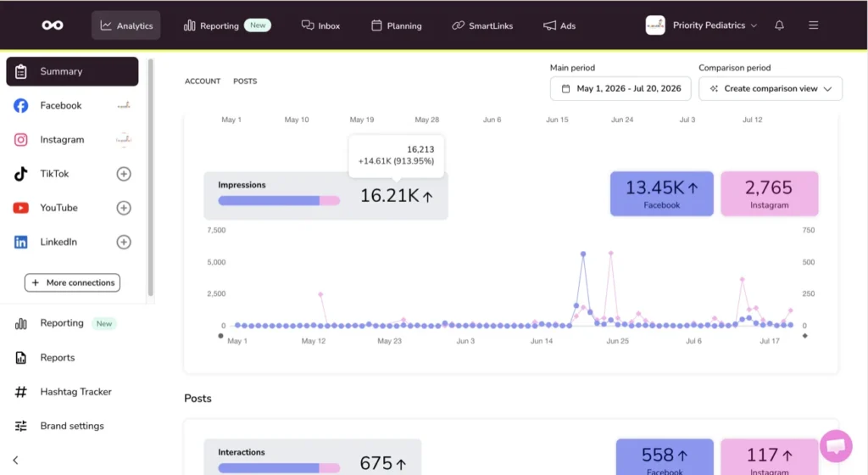This screenshot has width=868, height=475.
Task: Open SmartLinks in the top navigation
Action: 482,25
